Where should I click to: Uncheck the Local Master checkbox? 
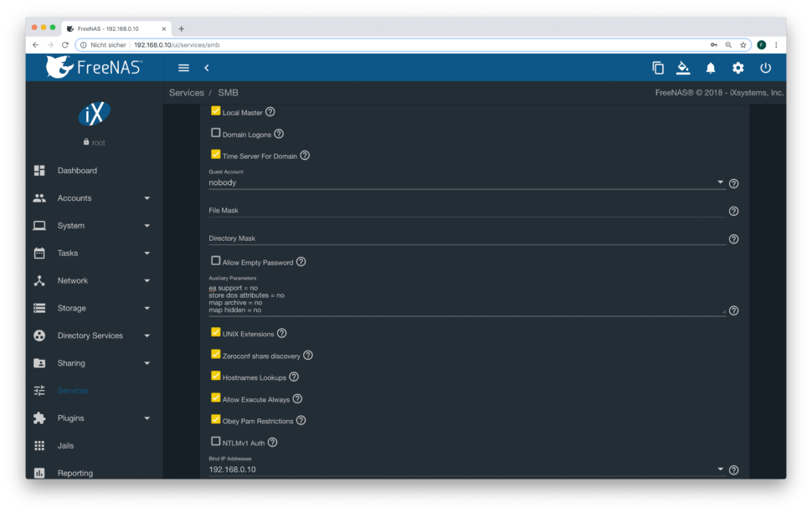(215, 110)
